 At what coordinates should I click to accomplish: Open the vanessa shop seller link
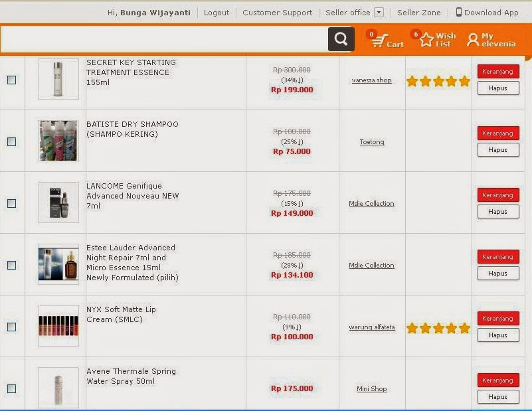click(x=371, y=80)
